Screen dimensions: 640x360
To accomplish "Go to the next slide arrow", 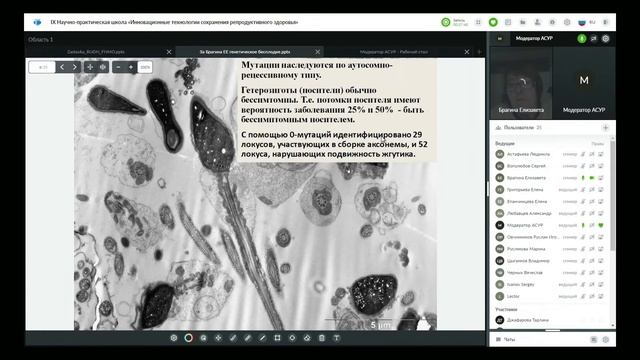I will tap(74, 67).
